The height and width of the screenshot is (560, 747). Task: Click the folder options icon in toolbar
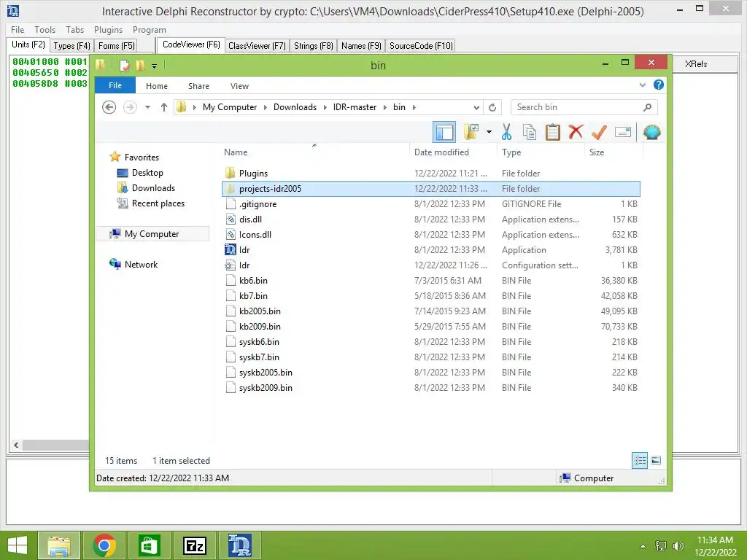[x=471, y=132]
